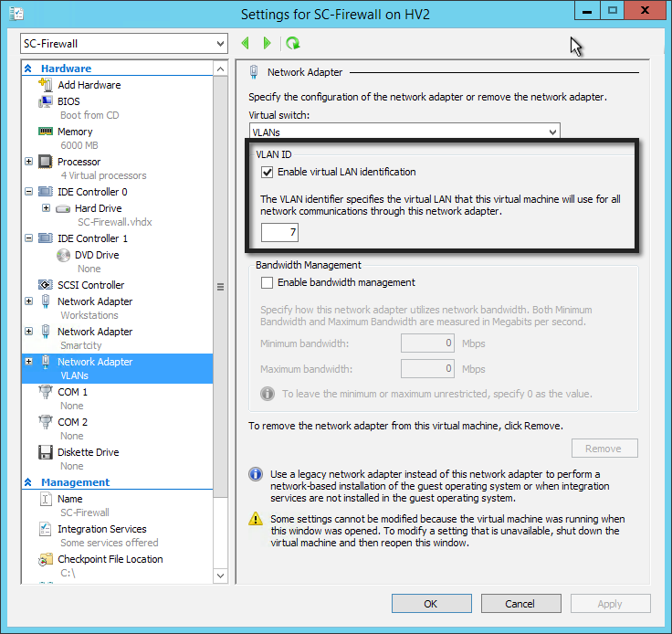Collapse the IDE Controller 1 node

coord(28,238)
